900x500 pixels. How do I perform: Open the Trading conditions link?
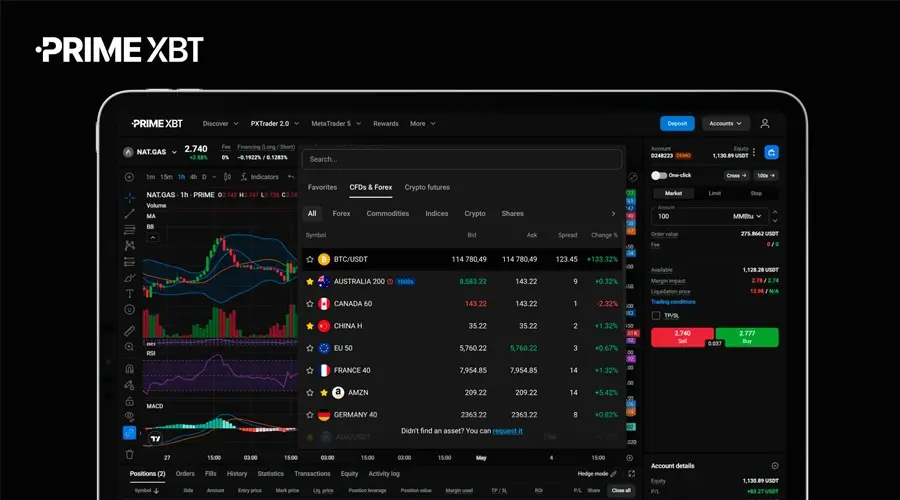click(673, 301)
